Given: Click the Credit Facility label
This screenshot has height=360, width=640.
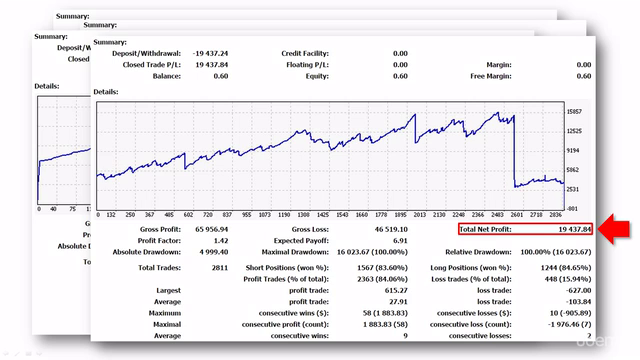Looking at the screenshot, I should click(x=305, y=53).
